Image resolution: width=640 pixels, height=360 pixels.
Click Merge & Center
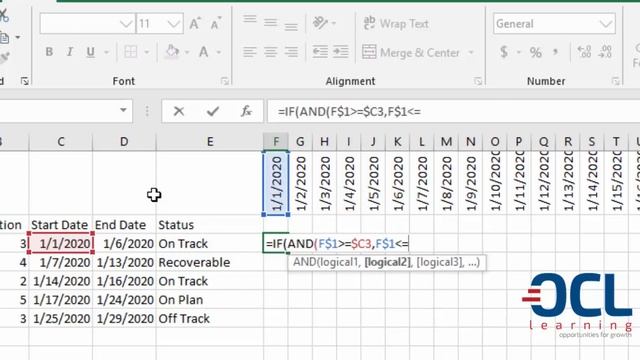click(411, 53)
